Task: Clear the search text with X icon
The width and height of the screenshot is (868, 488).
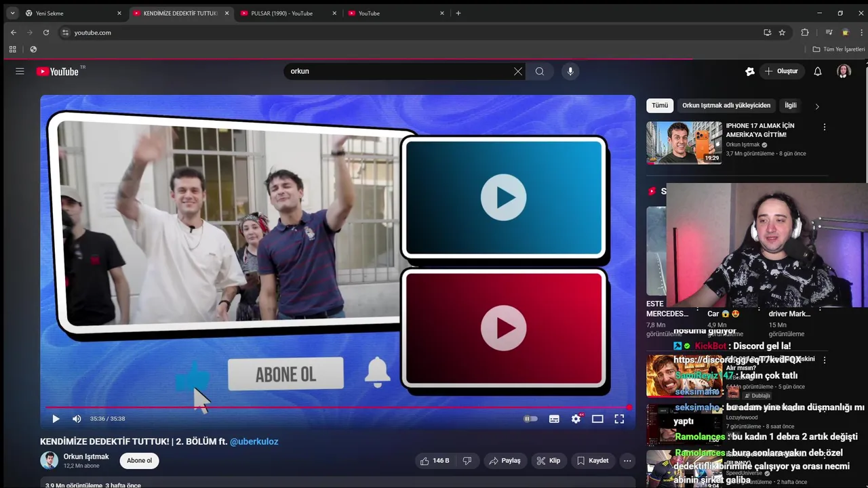Action: [x=518, y=71]
